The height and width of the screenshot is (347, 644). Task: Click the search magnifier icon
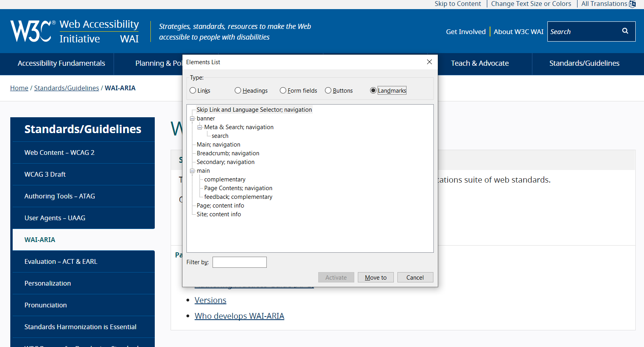(625, 31)
